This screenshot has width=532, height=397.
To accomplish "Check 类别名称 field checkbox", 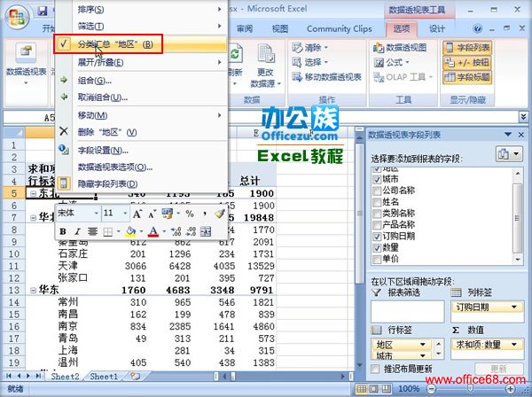I will pyautogui.click(x=377, y=214).
